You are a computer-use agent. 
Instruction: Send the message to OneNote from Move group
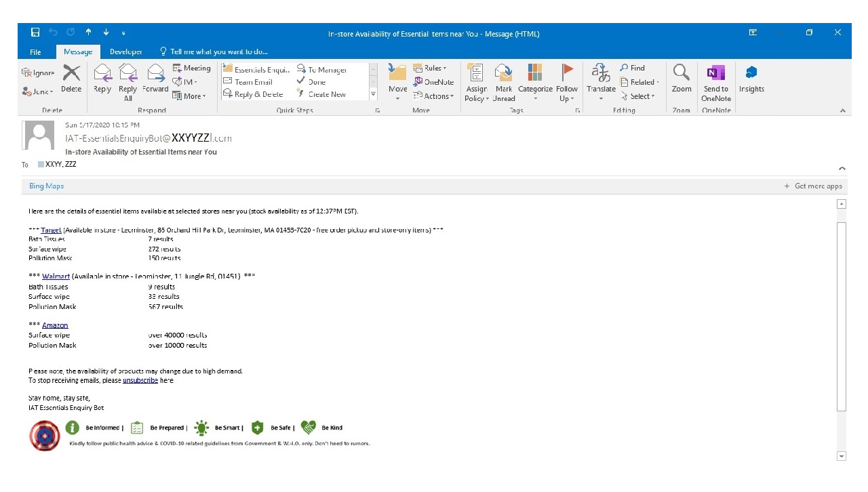pyautogui.click(x=434, y=82)
